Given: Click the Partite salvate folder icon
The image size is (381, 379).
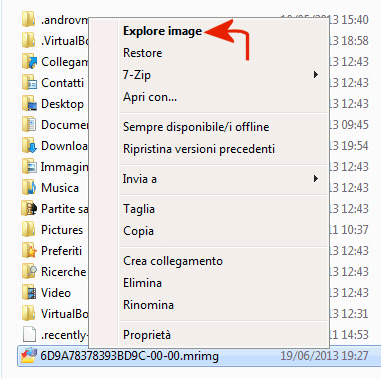Looking at the screenshot, I should click(29, 209).
